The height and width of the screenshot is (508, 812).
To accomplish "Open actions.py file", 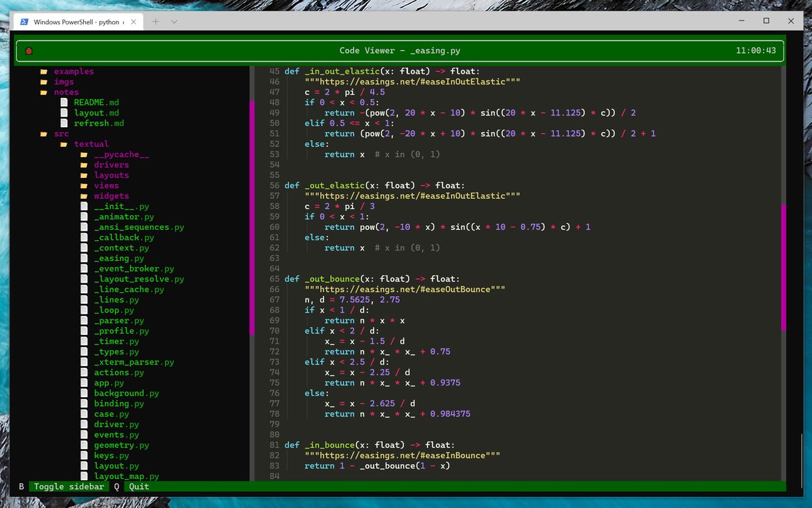I will click(x=119, y=373).
